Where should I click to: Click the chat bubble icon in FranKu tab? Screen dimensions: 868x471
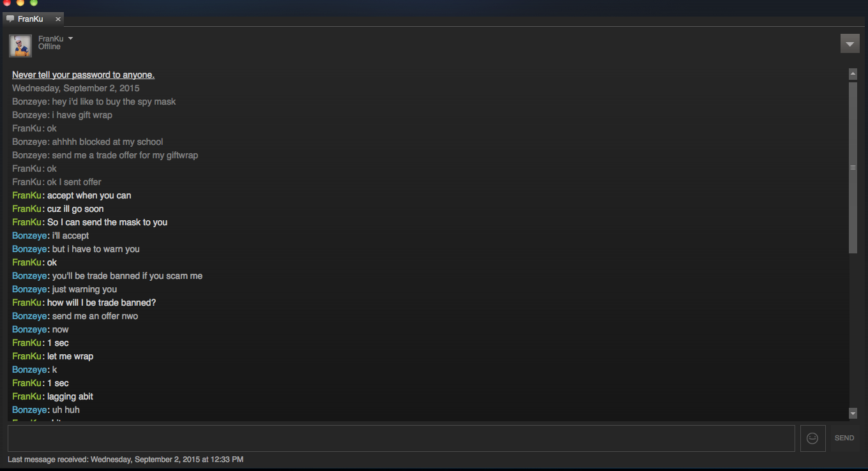10,19
